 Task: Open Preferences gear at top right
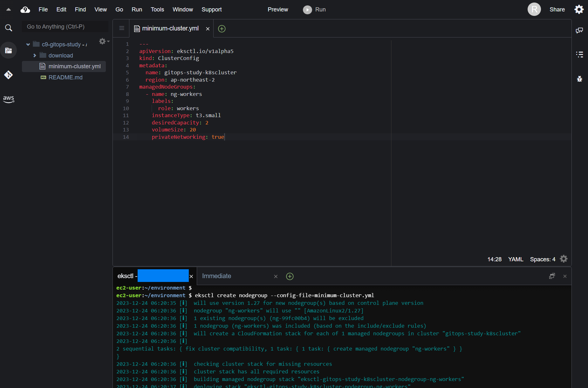[579, 10]
